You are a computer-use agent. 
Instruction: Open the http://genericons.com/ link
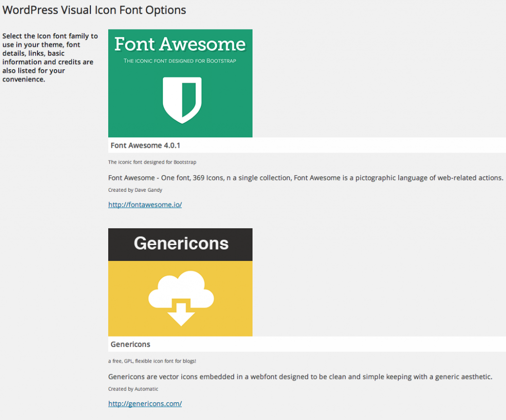(x=145, y=404)
